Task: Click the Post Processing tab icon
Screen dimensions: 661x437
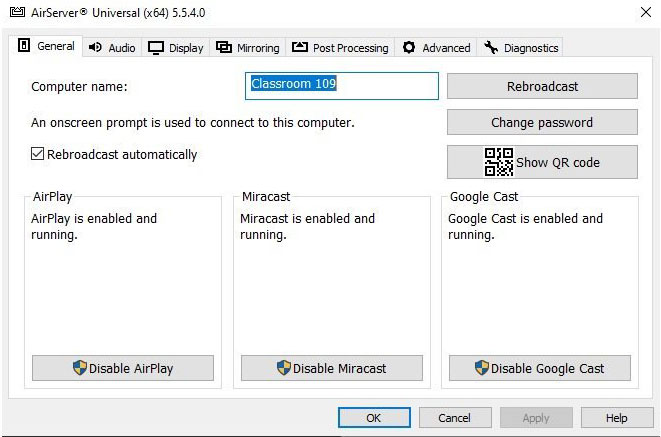Action: pyautogui.click(x=300, y=47)
